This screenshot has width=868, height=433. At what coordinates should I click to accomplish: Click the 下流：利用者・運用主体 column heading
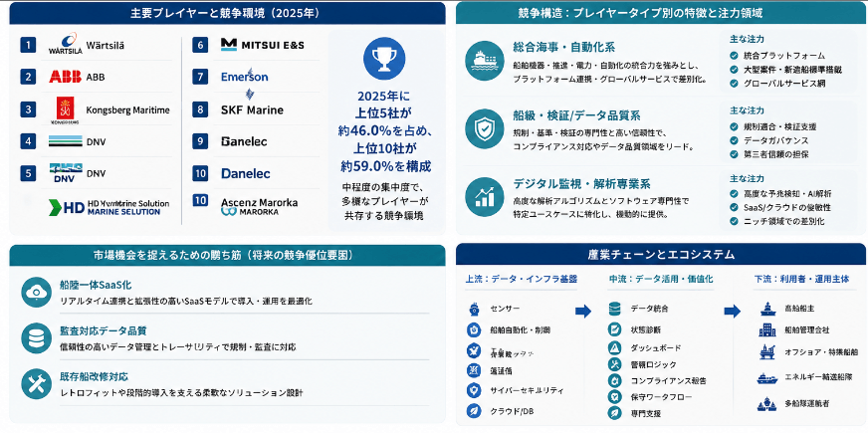coord(801,279)
